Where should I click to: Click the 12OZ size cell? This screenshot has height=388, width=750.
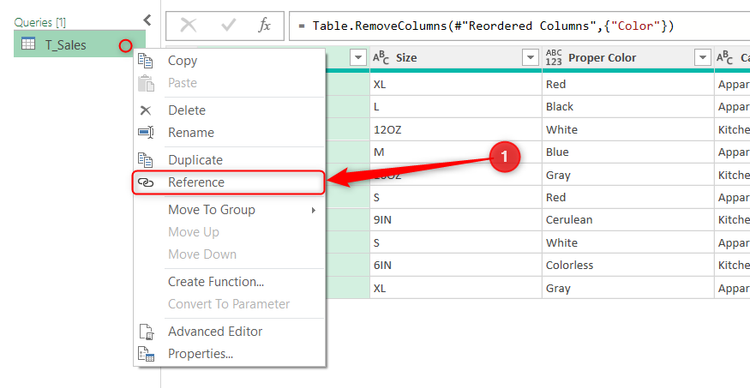pyautogui.click(x=456, y=130)
